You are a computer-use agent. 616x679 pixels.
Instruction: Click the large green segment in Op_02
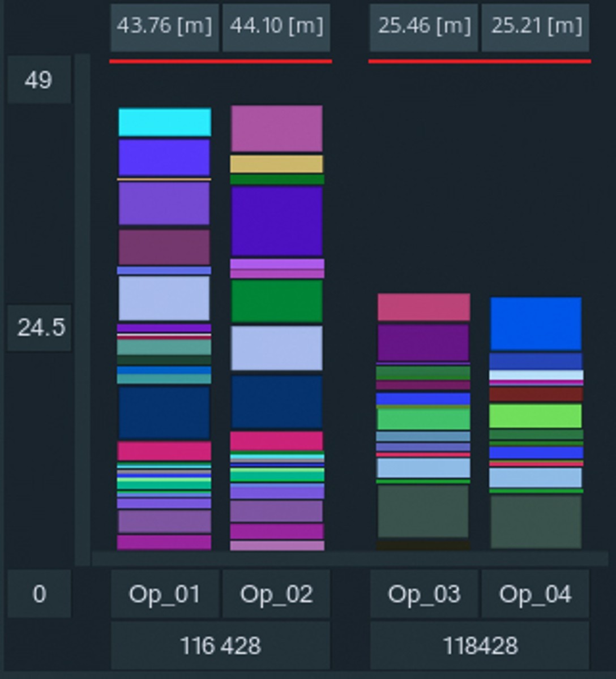click(277, 302)
